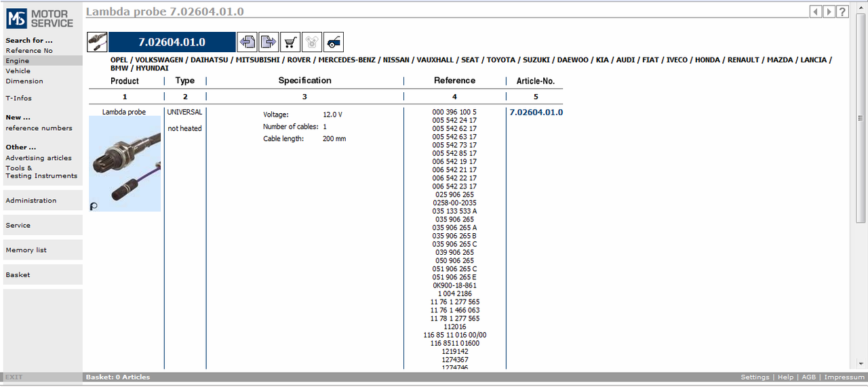Click the Motor Service logo
This screenshot has height=387, width=868.
point(41,18)
